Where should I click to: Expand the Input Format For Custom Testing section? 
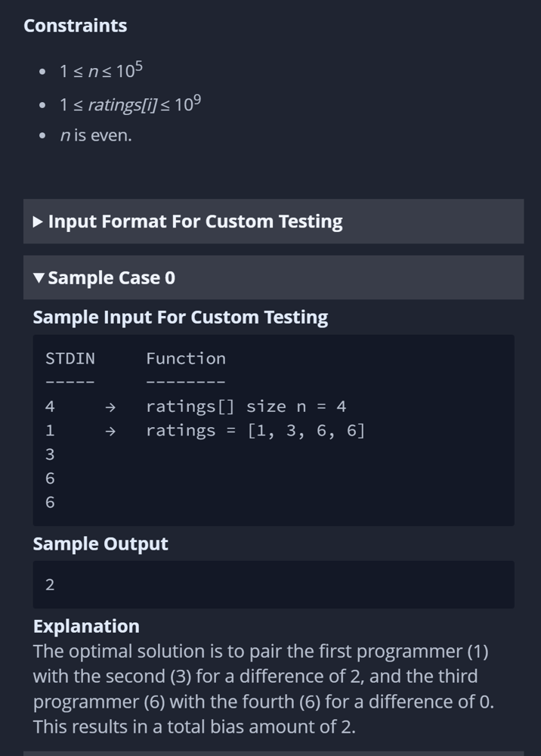274,222
